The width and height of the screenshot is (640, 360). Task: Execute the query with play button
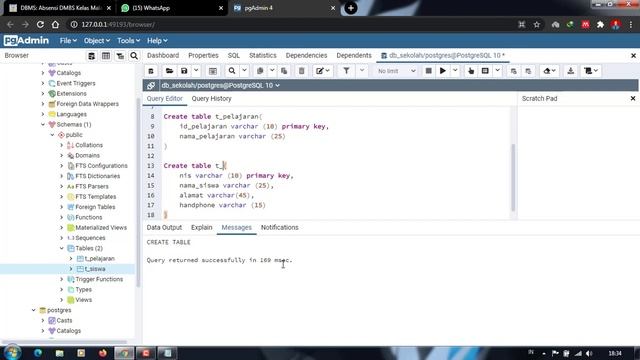443,71
